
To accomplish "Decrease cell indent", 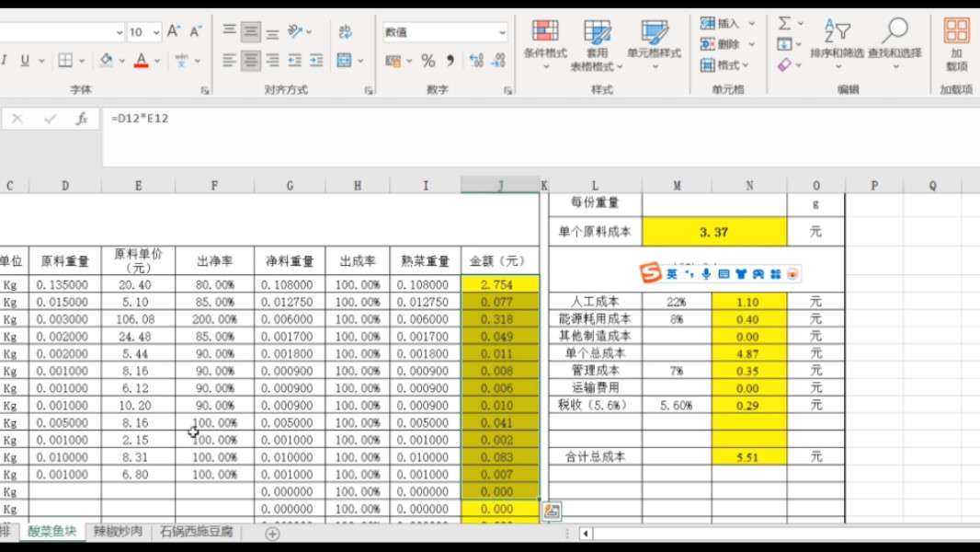I will pos(294,60).
